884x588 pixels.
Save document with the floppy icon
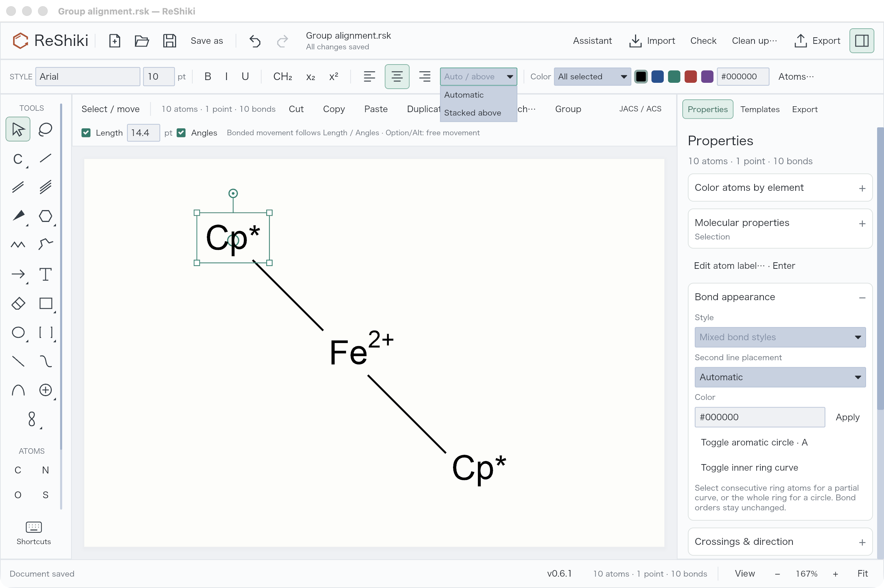point(170,40)
